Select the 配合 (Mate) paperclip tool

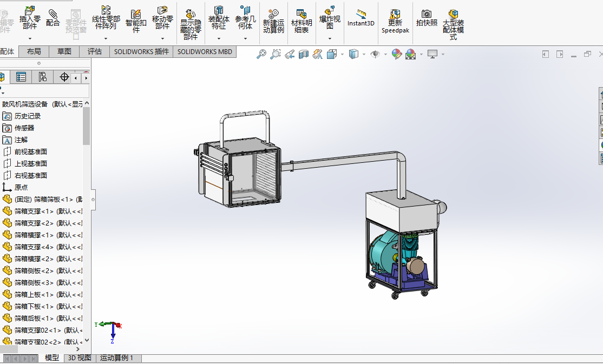(53, 18)
